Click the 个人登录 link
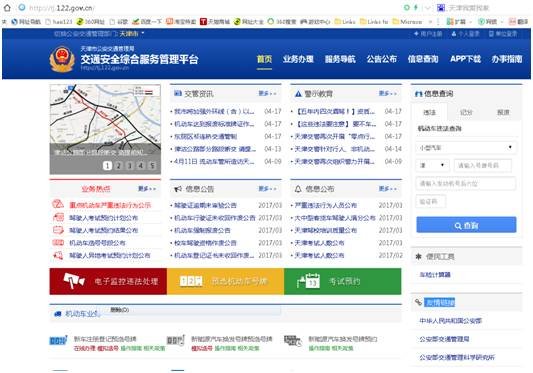Screen dimensions: 533x373 click(465, 34)
